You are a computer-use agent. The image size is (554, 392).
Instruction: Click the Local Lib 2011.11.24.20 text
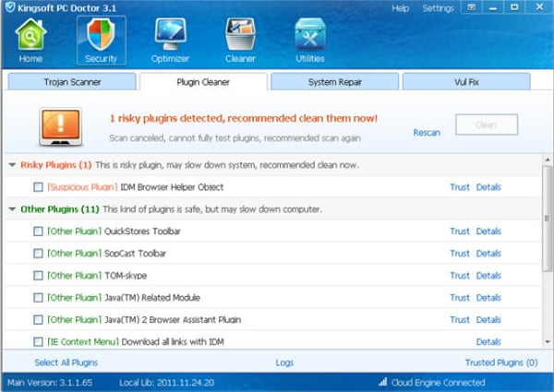tap(167, 383)
